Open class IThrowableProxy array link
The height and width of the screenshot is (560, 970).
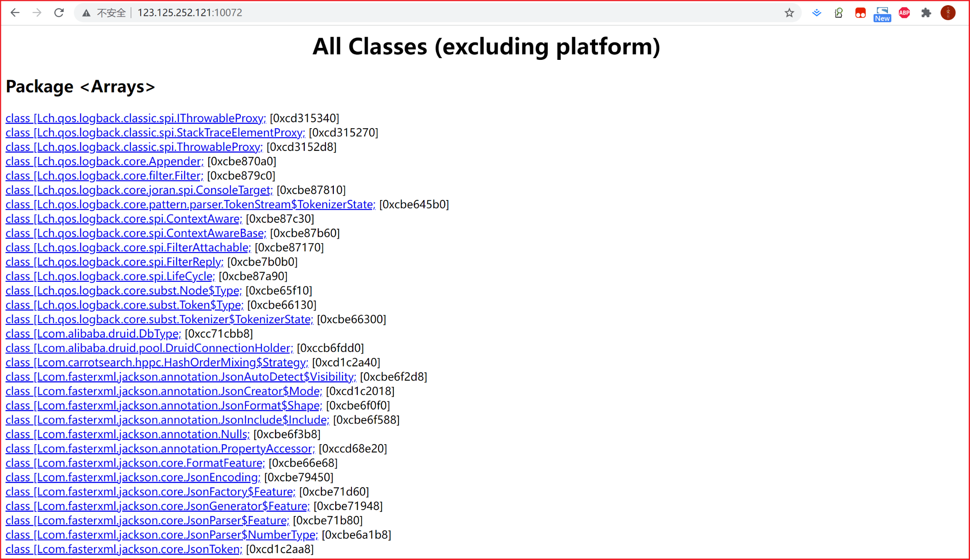136,118
